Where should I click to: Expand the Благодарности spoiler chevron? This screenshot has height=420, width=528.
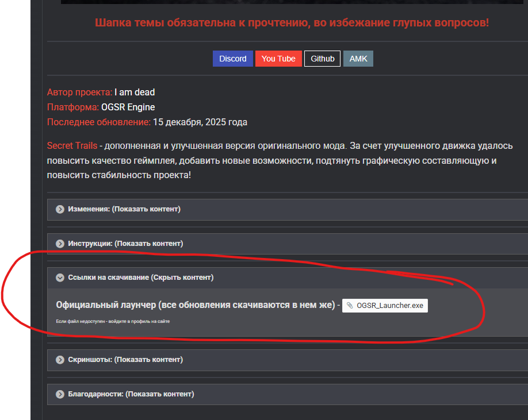[60, 394]
